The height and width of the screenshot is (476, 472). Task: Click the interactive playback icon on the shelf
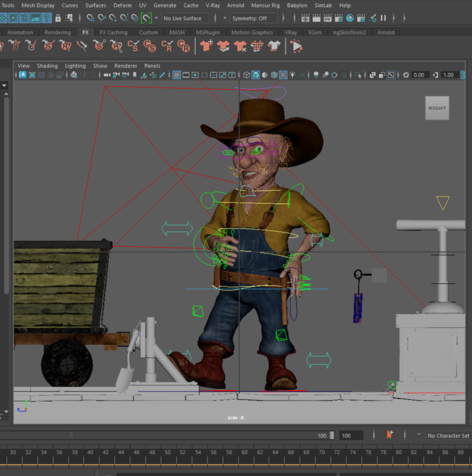pyautogui.click(x=297, y=46)
